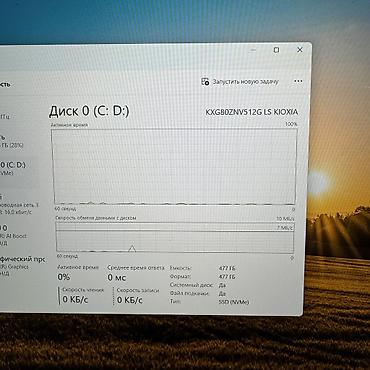Click the Скорость записи 0 КБ/с value

click(x=130, y=300)
